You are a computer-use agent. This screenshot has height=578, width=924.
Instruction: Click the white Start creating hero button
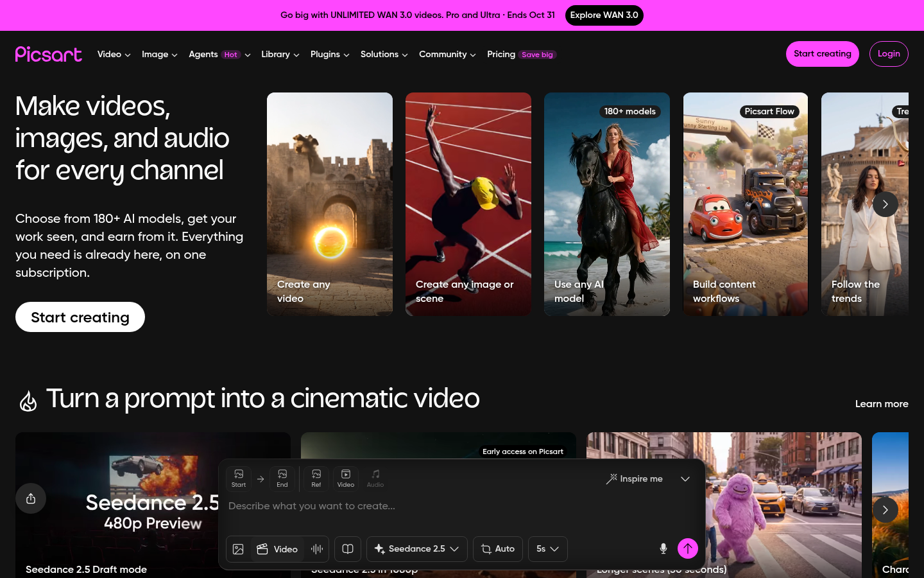(x=80, y=317)
